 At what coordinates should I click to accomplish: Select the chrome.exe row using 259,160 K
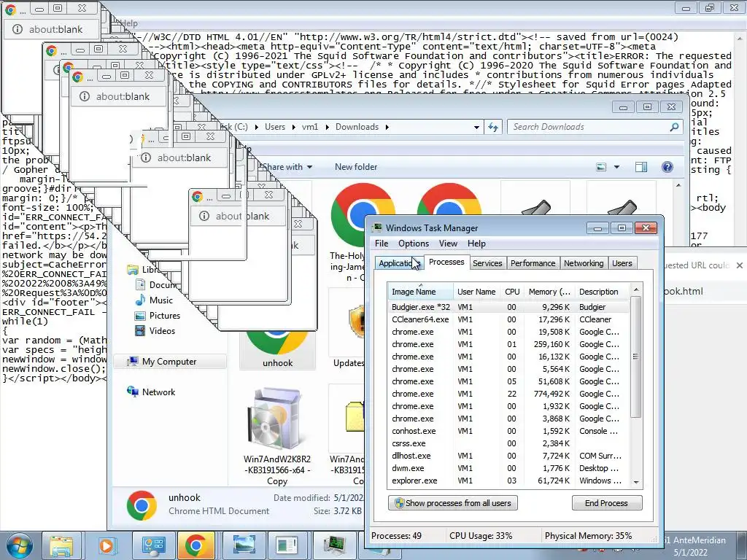pyautogui.click(x=508, y=344)
